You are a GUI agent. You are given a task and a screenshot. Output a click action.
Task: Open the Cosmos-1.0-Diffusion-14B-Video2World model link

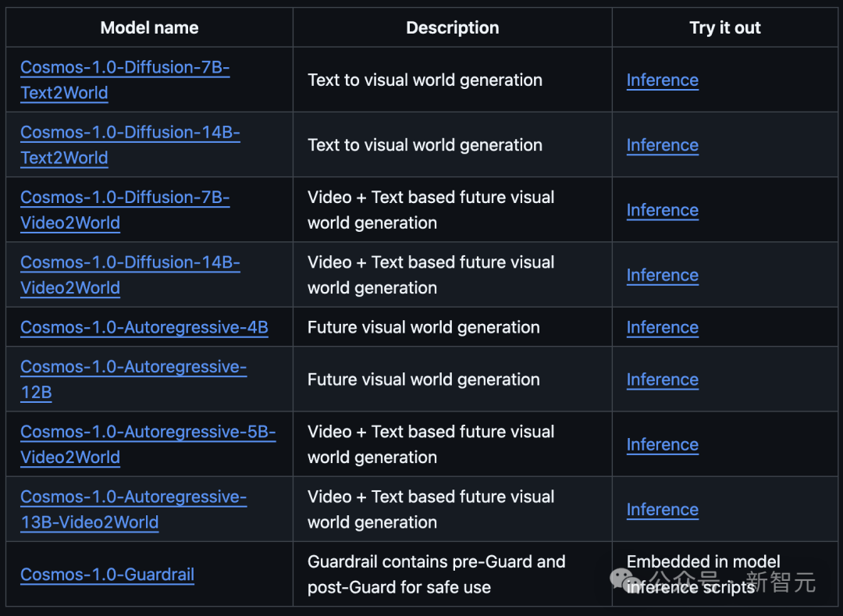(130, 275)
